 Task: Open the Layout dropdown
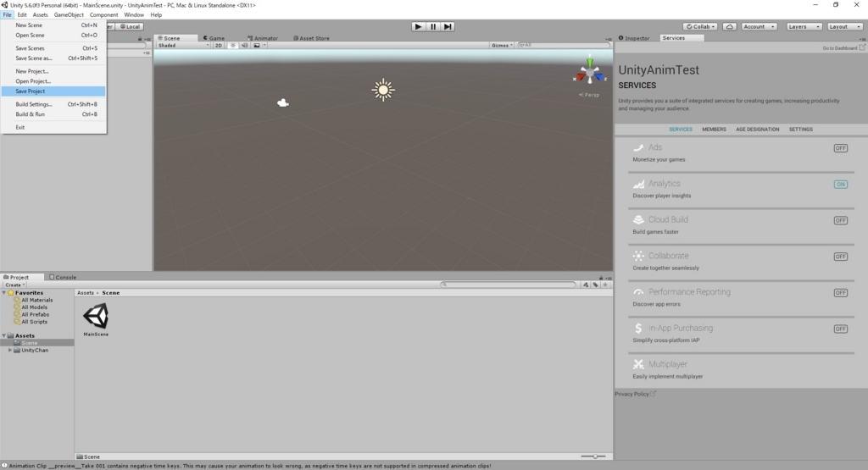pyautogui.click(x=845, y=26)
